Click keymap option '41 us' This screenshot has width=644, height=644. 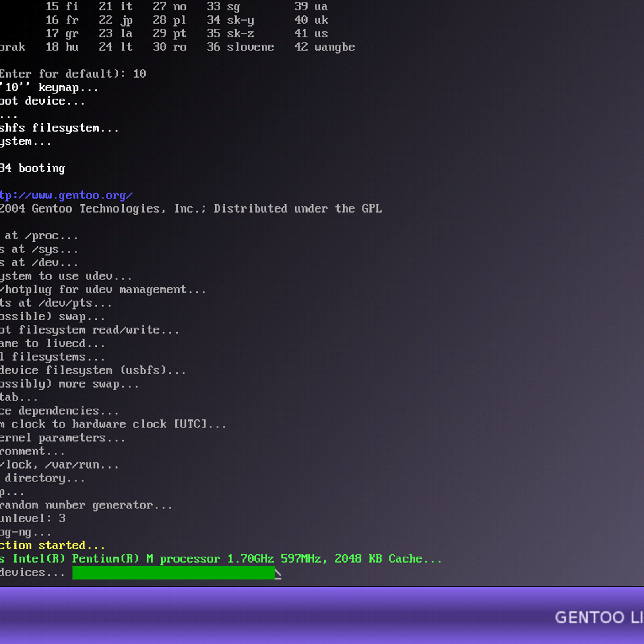[311, 34]
